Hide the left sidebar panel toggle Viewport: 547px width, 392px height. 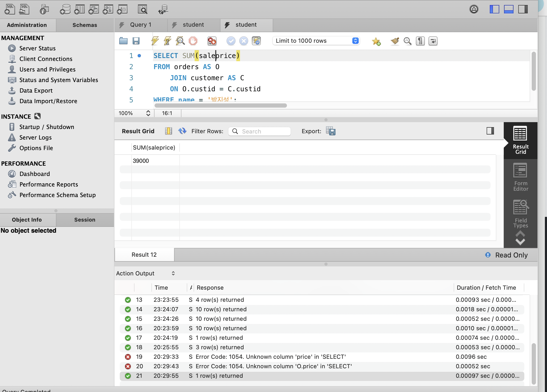click(494, 9)
